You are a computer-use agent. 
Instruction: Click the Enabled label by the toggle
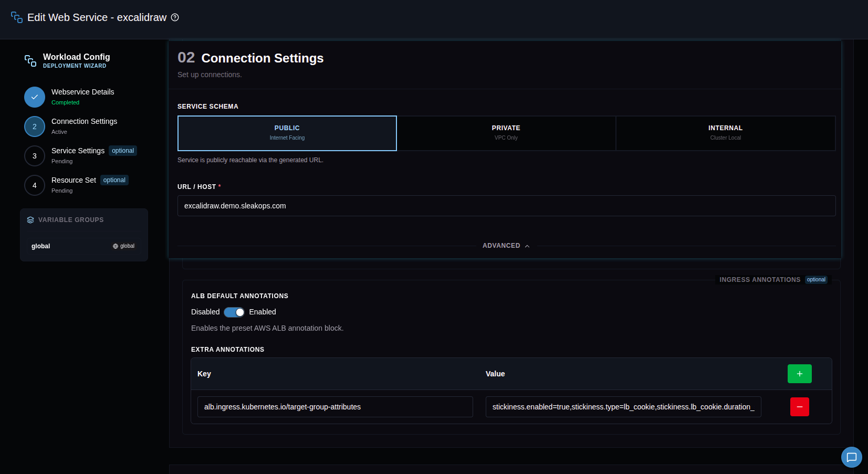tap(263, 312)
